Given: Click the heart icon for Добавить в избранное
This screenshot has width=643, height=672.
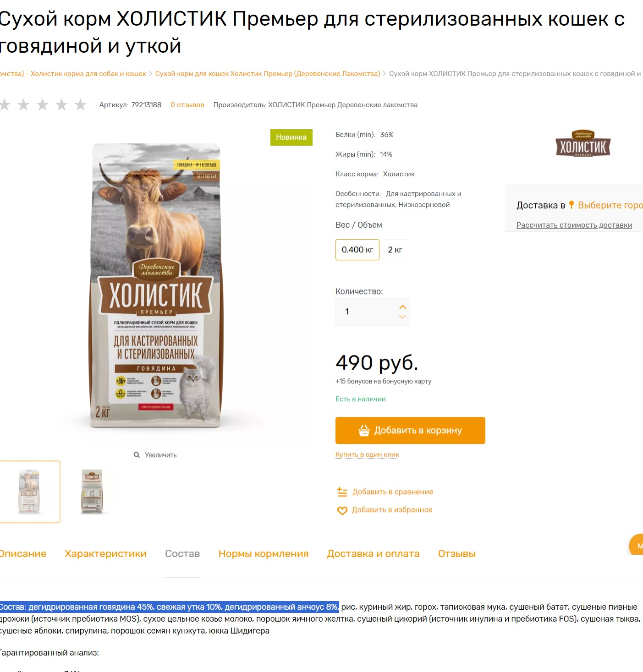Looking at the screenshot, I should [342, 510].
